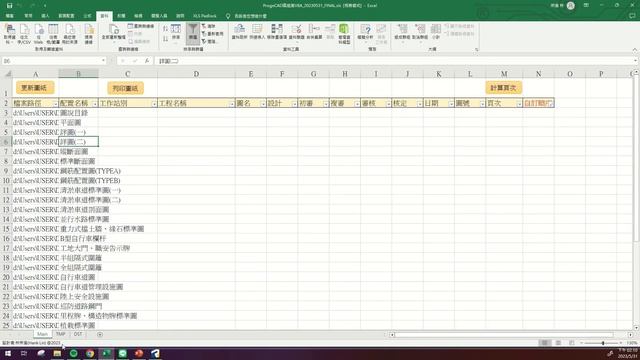Viewport: 640px width, 360px height.
Task: Click the Subtotal icon
Action: (x=436, y=32)
